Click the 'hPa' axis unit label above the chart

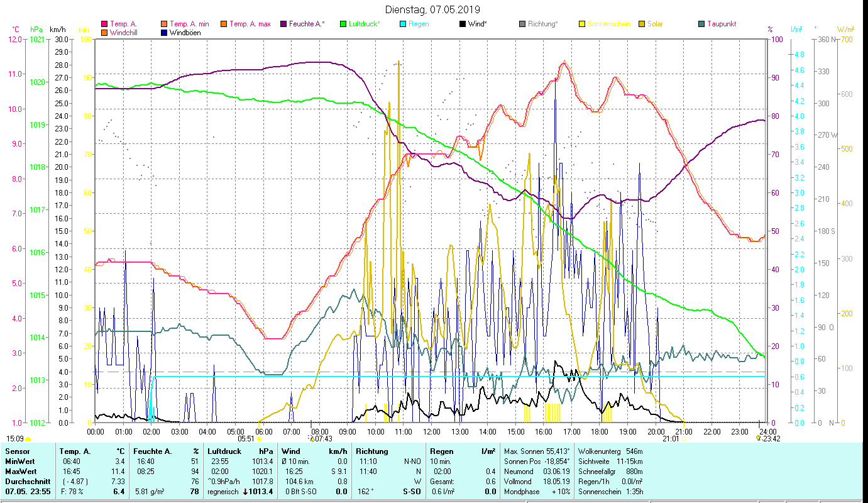point(36,30)
